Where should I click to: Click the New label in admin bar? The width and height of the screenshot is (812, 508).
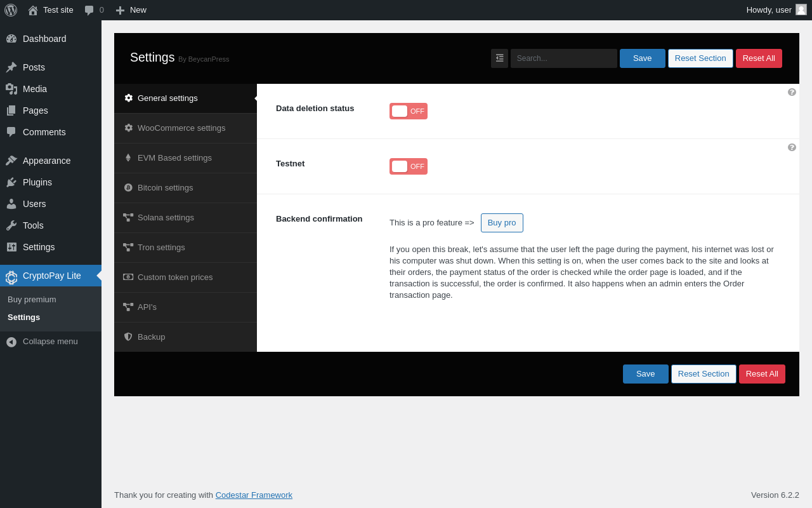[138, 10]
